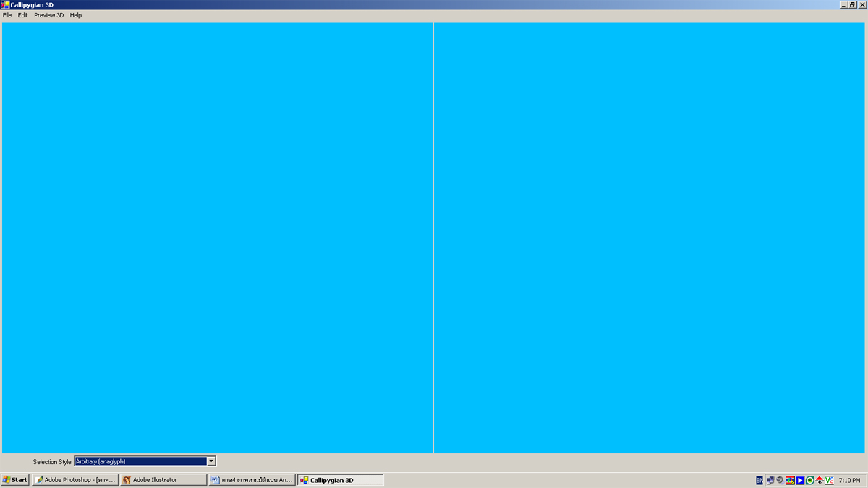Viewport: 868px width, 488px height.
Task: Switch to Adobe Illustrator in taskbar
Action: click(163, 480)
